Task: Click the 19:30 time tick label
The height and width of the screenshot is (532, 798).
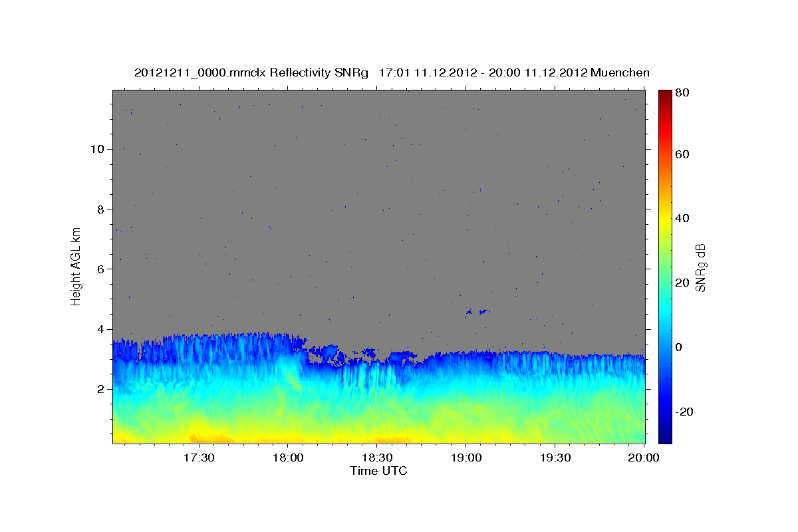Action: coord(555,458)
